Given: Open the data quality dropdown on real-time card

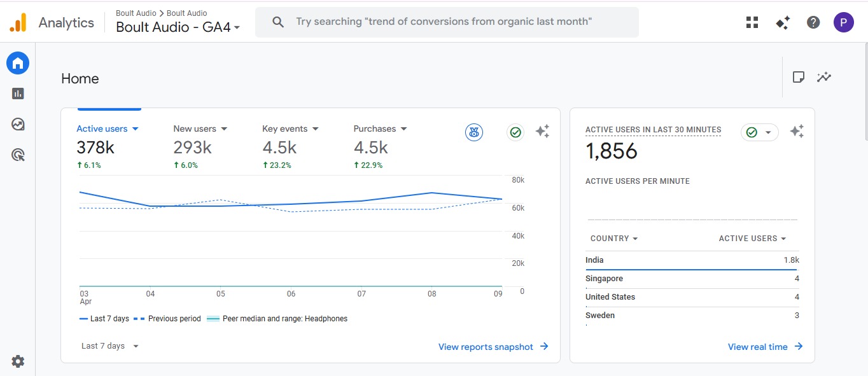Looking at the screenshot, I should click(760, 132).
